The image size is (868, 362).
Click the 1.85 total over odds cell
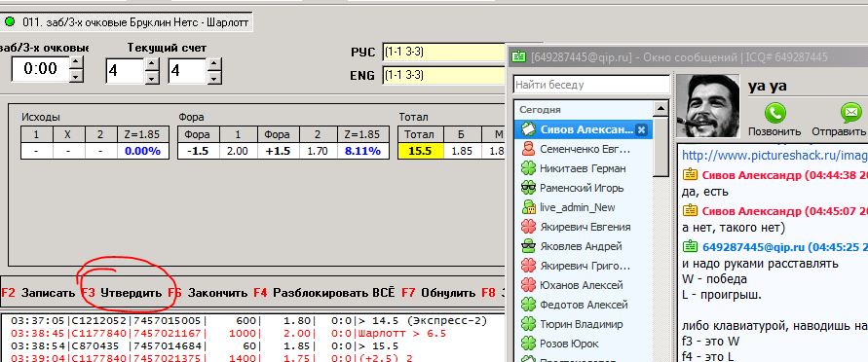461,150
